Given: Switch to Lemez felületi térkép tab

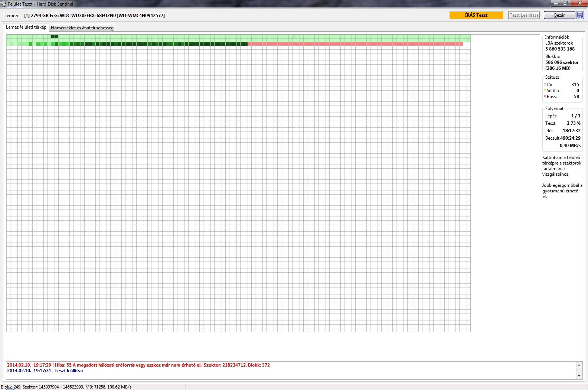Looking at the screenshot, I should click(26, 27).
